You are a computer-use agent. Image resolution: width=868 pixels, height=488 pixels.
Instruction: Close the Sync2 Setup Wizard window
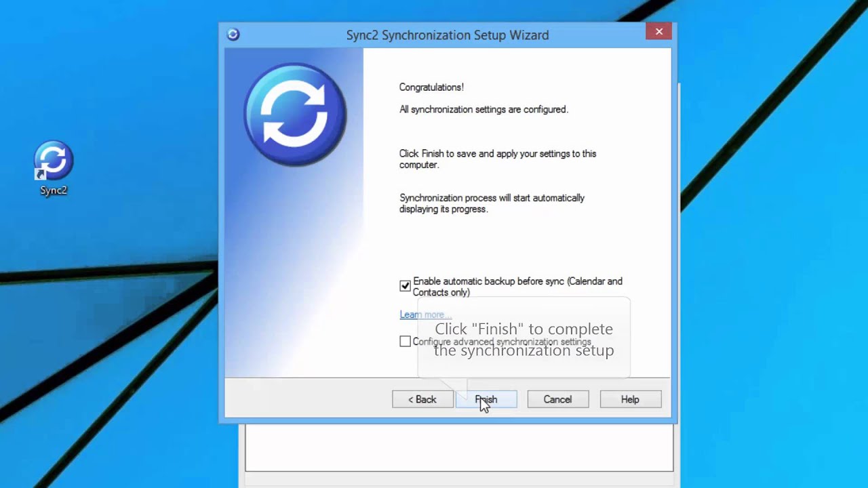(658, 31)
